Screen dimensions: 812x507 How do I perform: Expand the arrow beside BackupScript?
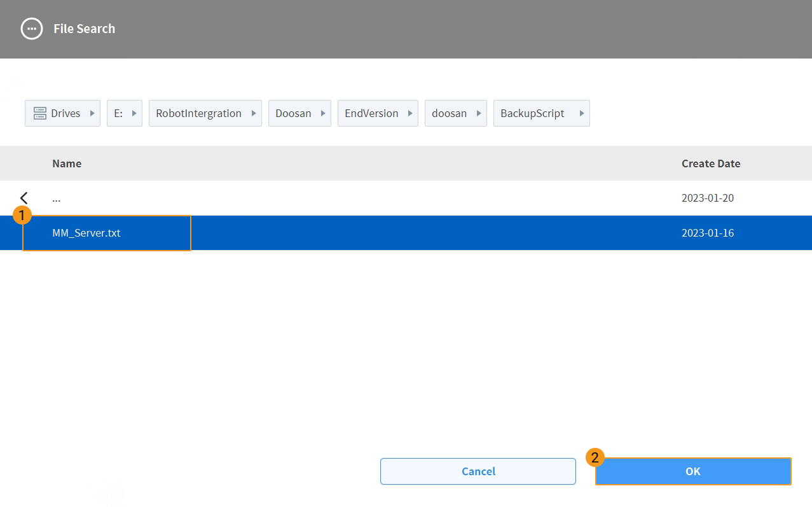[x=582, y=113]
